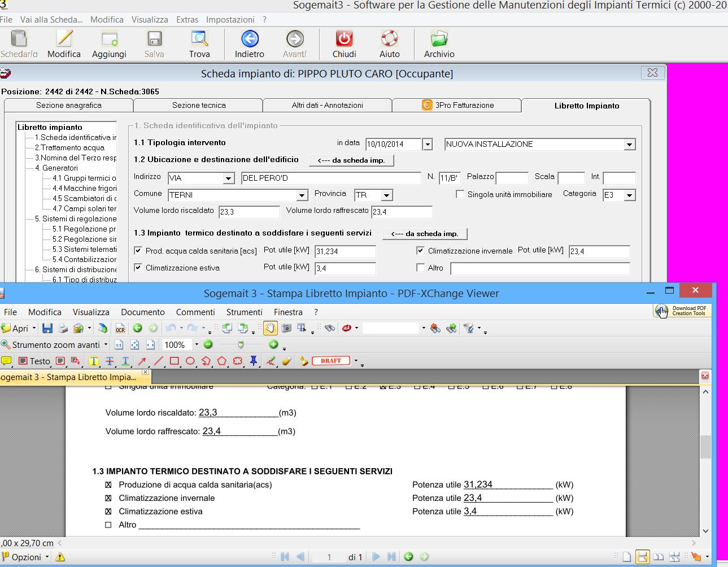Viewport: 728px width, 567px height.
Task: Enable the Altro checkbox
Action: coord(420,268)
